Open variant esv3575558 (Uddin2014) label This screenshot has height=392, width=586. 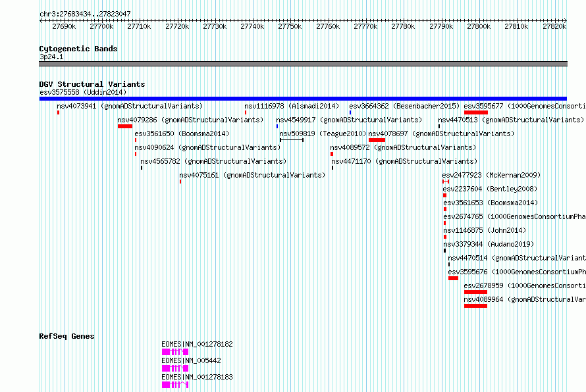[83, 92]
